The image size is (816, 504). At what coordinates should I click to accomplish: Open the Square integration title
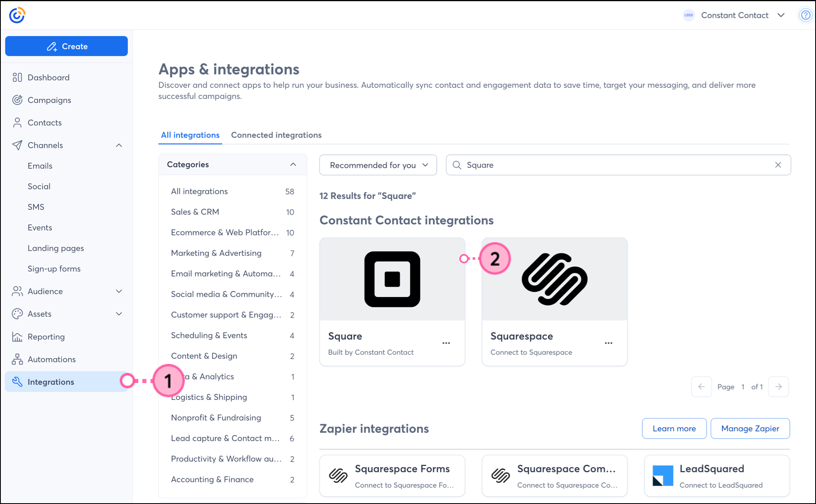(345, 336)
